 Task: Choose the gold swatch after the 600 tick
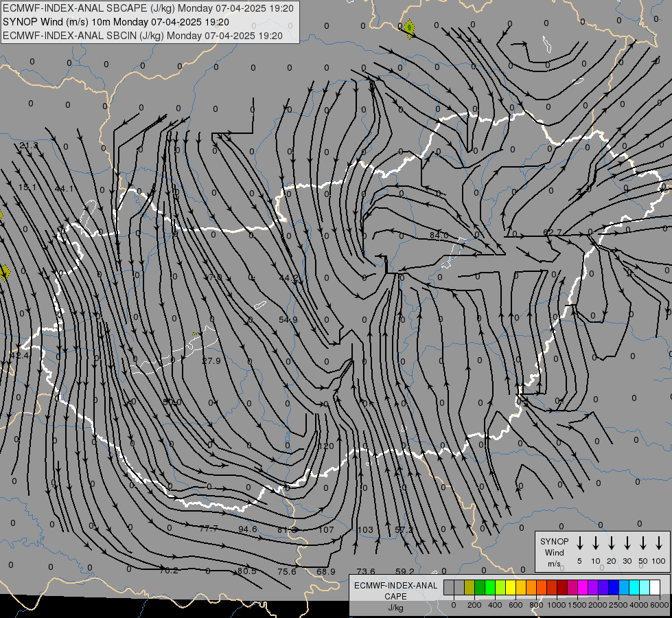pos(521,588)
